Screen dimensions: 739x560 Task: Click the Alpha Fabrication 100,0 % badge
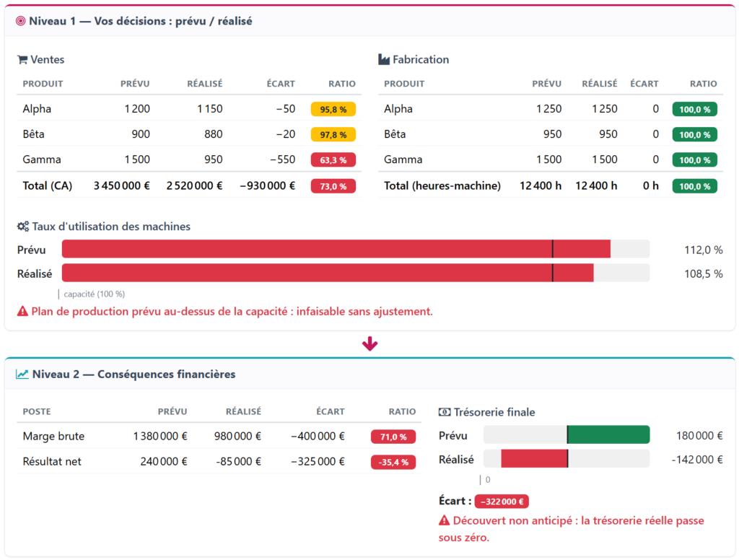tap(695, 110)
